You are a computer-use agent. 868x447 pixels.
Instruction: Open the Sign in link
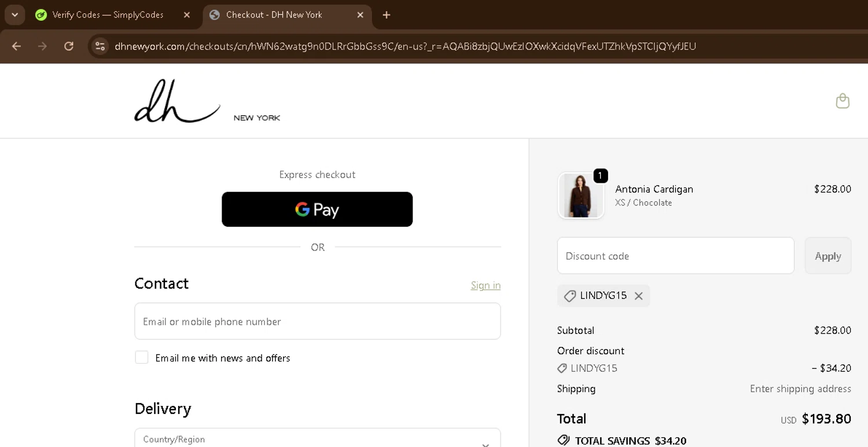pyautogui.click(x=486, y=285)
